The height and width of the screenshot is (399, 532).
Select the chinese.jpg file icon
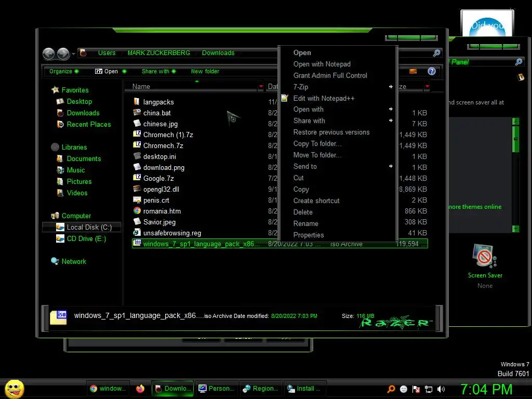pos(137,123)
